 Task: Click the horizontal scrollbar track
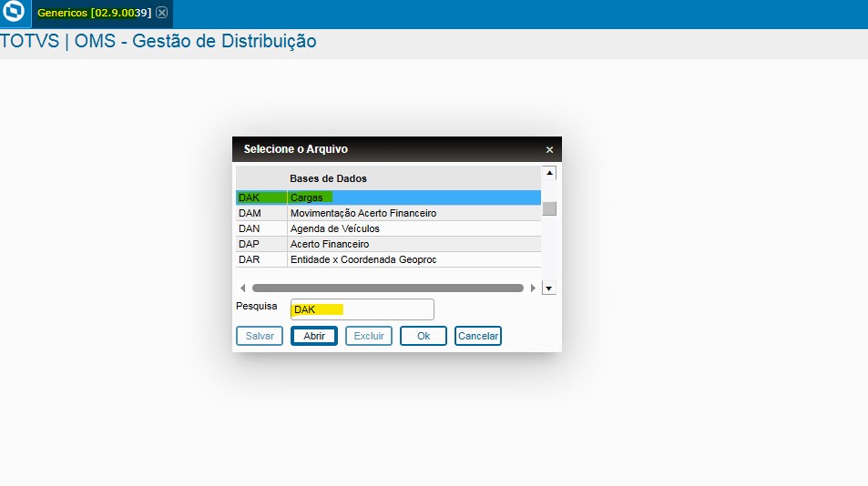(x=387, y=289)
